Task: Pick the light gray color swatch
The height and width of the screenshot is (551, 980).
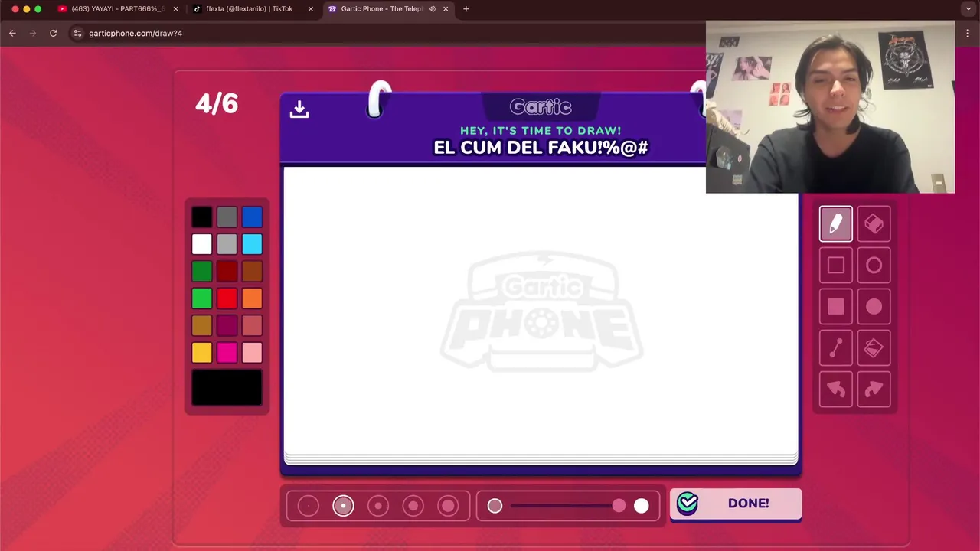Action: click(227, 244)
